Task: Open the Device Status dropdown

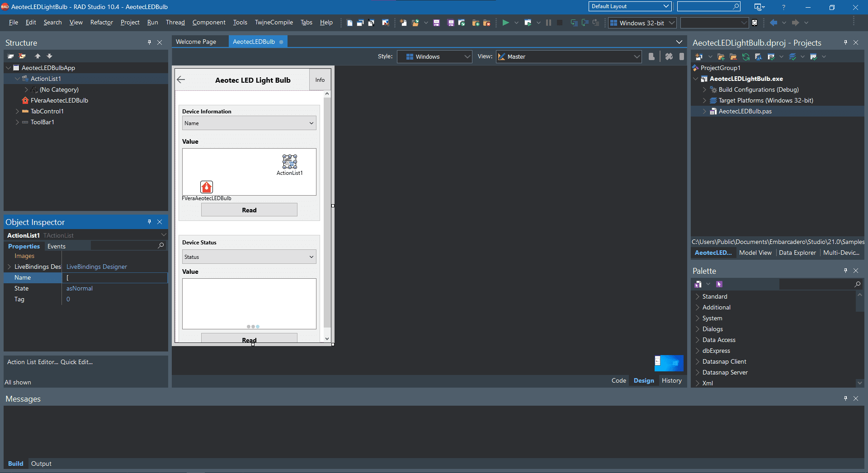Action: click(x=249, y=257)
